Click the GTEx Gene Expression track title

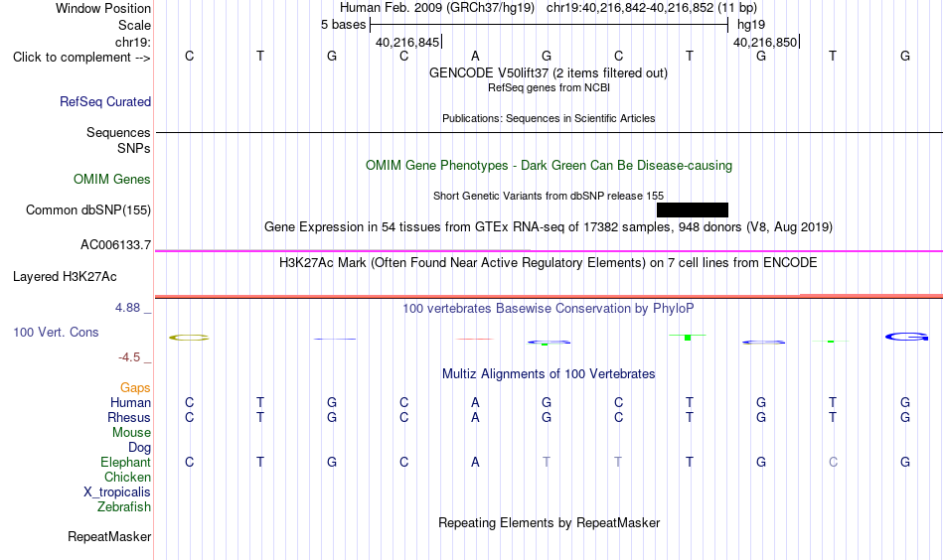[x=549, y=226]
